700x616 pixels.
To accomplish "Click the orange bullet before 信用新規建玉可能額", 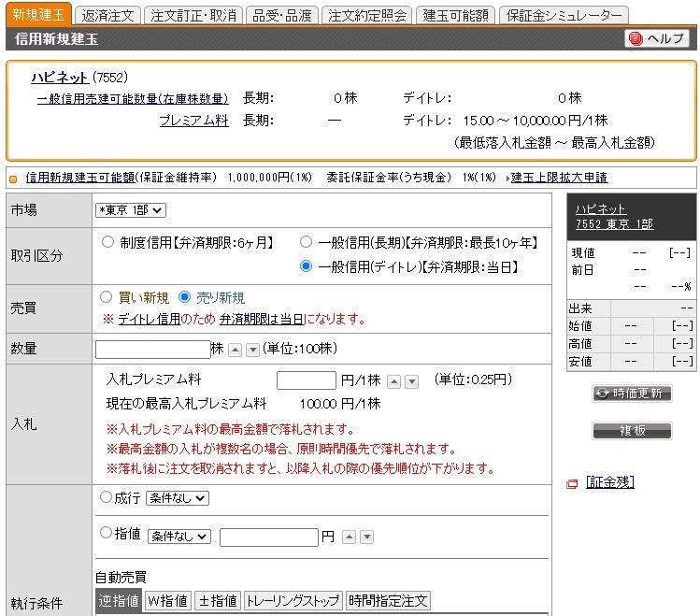I will [13, 179].
